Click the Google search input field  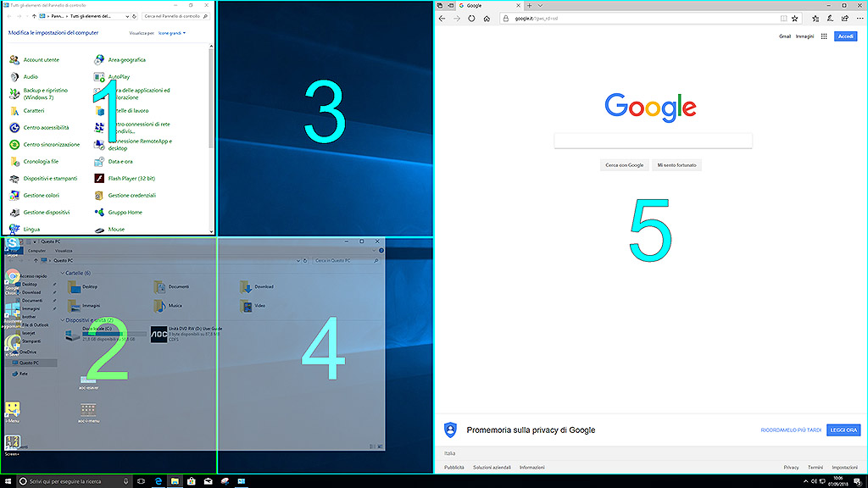[x=653, y=141]
